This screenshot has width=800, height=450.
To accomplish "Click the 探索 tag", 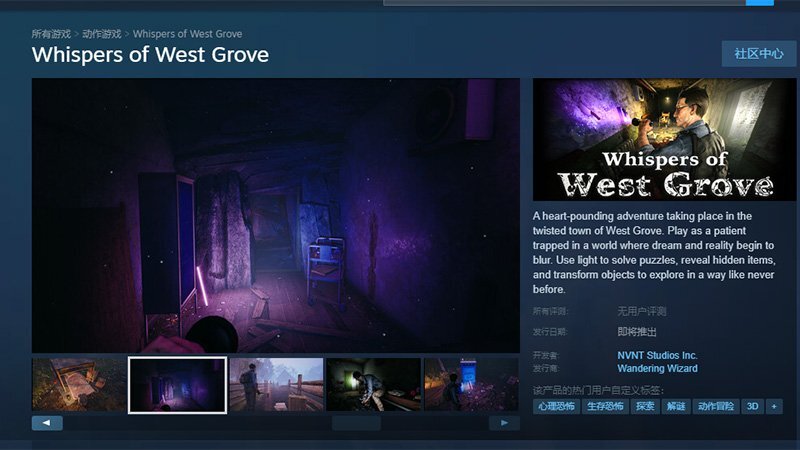I will coord(645,407).
